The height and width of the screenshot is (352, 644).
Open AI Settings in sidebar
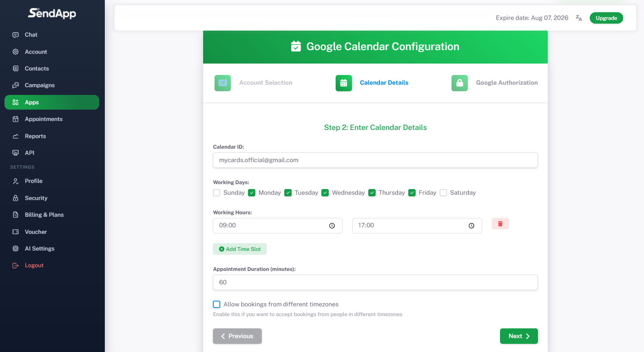52,249
